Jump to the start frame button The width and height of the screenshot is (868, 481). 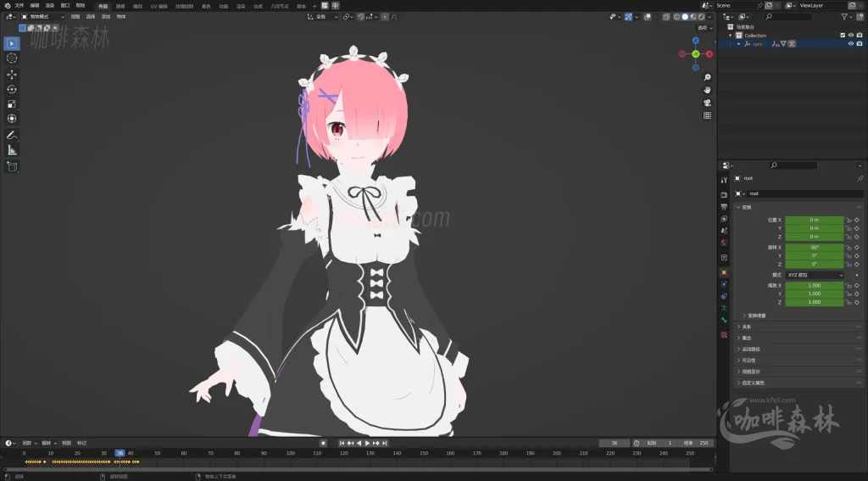point(342,444)
